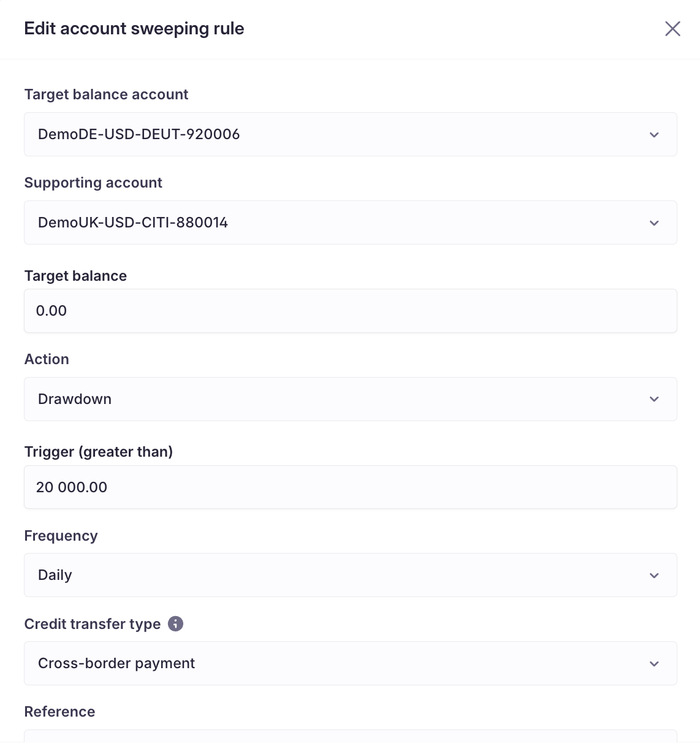This screenshot has width=700, height=754.
Task: Click the Trigger (greater than) label
Action: pyautogui.click(x=98, y=452)
